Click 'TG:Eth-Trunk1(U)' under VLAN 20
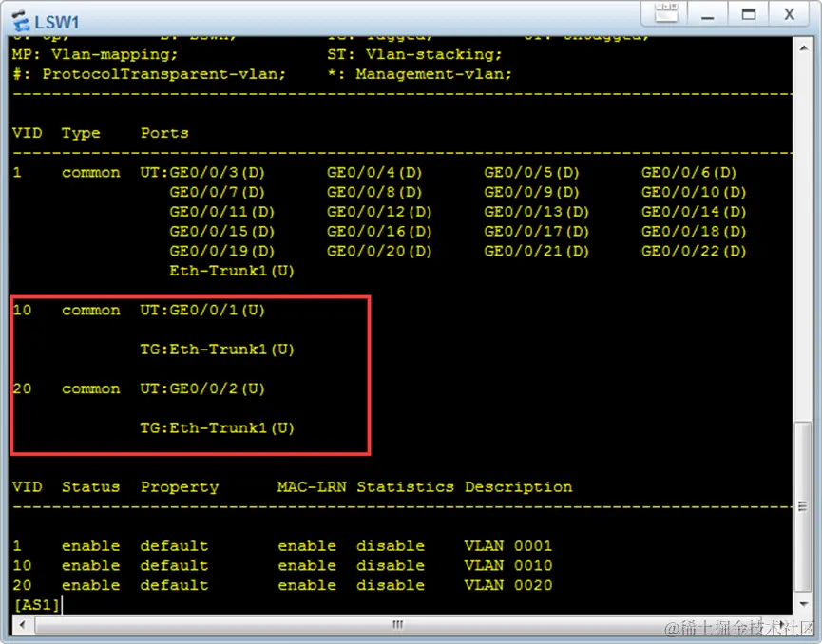 point(217,428)
